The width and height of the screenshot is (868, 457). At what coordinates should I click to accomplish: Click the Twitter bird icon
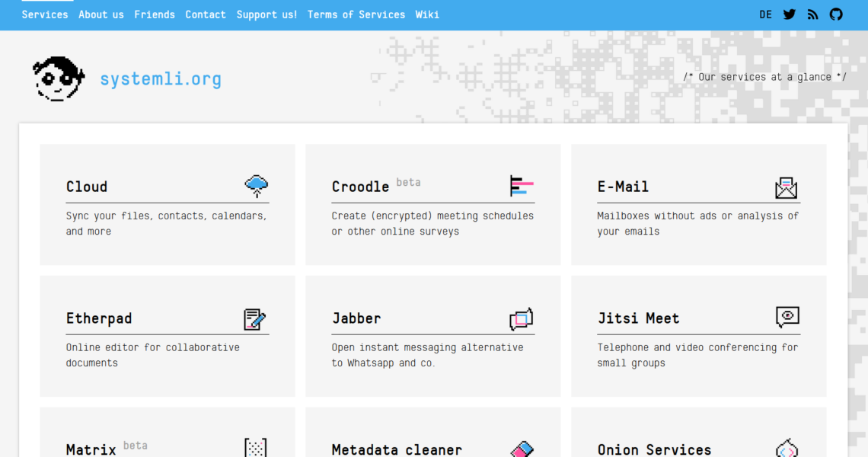790,14
